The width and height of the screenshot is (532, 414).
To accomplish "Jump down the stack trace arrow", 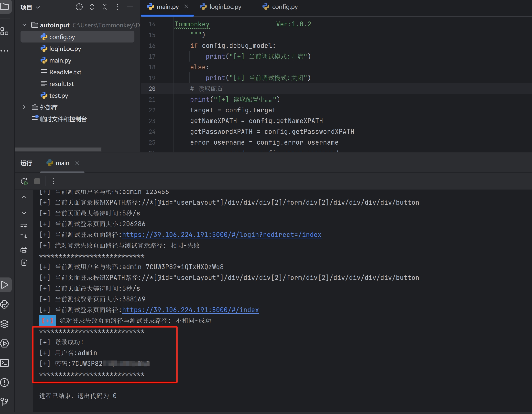I will [x=24, y=212].
